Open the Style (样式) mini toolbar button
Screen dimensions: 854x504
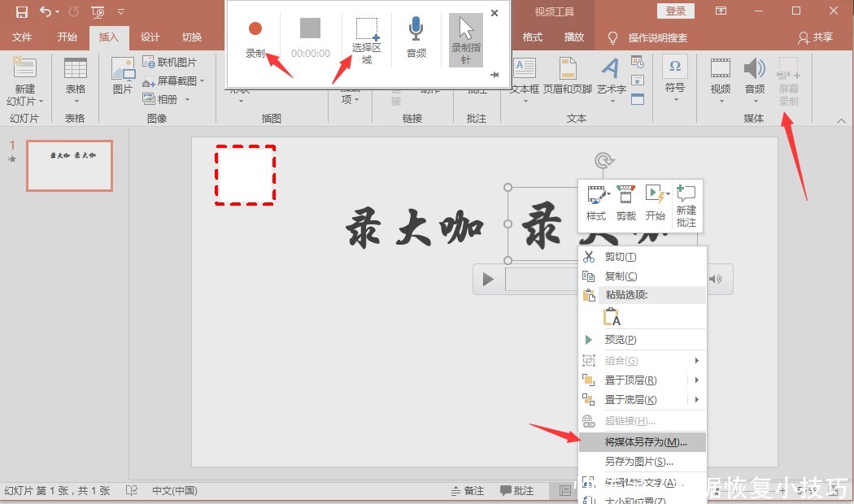pyautogui.click(x=596, y=203)
